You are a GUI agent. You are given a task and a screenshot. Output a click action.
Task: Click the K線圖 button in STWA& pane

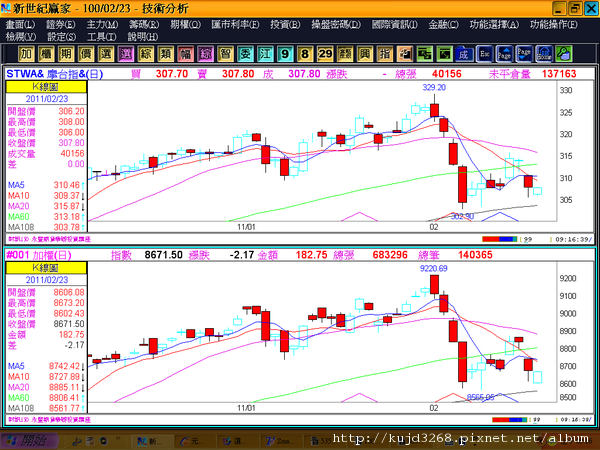pyautogui.click(x=46, y=87)
